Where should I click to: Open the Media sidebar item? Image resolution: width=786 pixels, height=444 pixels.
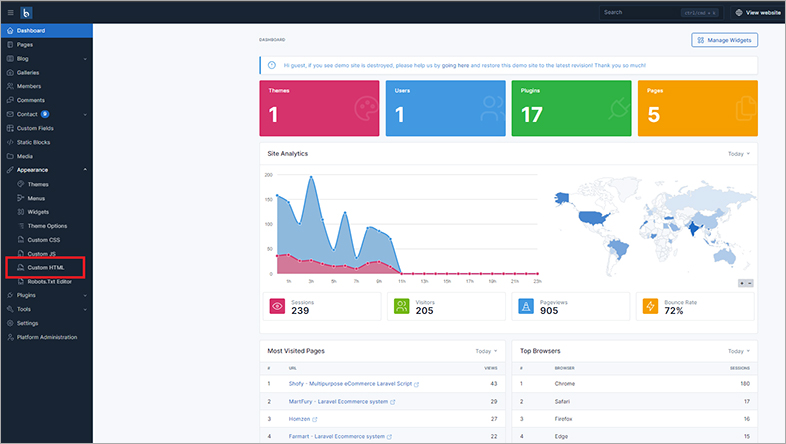click(x=25, y=156)
